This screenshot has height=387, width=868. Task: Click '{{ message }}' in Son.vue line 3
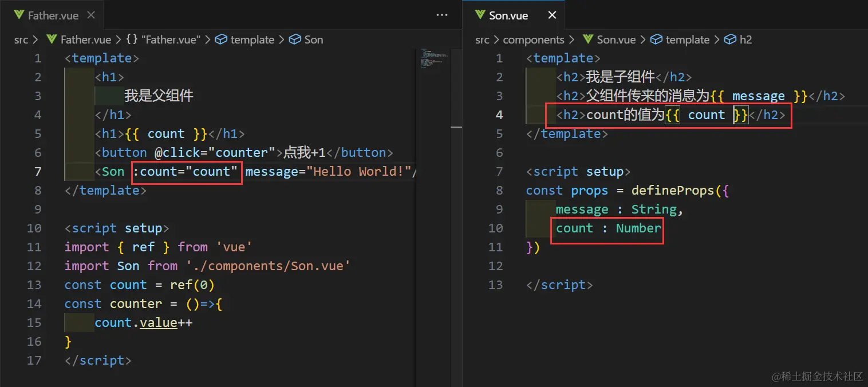tap(759, 96)
